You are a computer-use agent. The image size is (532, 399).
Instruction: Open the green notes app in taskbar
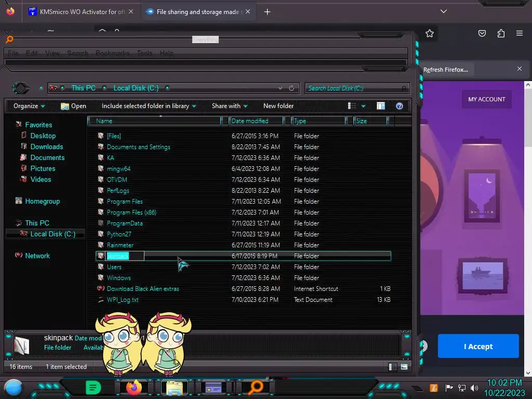[93, 387]
